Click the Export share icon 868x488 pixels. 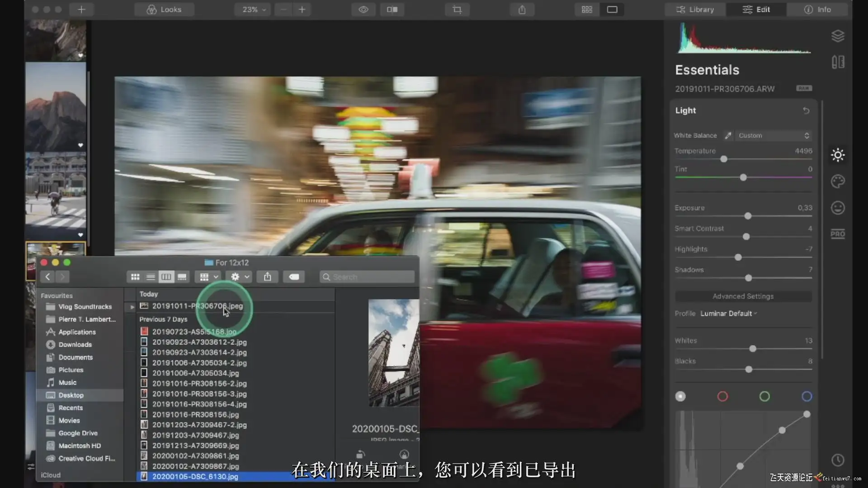(522, 9)
